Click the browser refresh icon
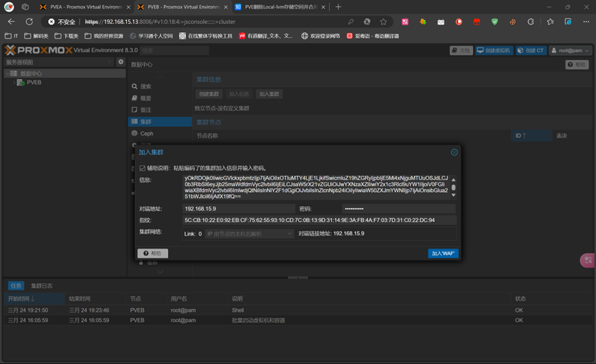The image size is (596, 364). [x=29, y=21]
